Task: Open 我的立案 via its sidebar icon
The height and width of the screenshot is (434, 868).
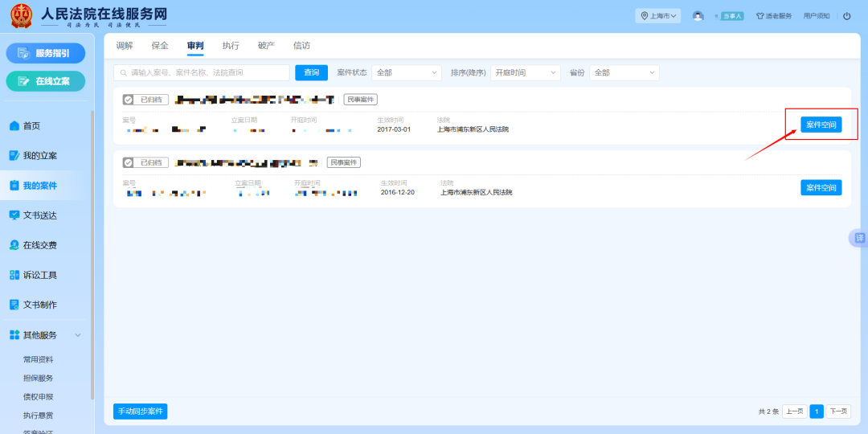Action: [14, 156]
